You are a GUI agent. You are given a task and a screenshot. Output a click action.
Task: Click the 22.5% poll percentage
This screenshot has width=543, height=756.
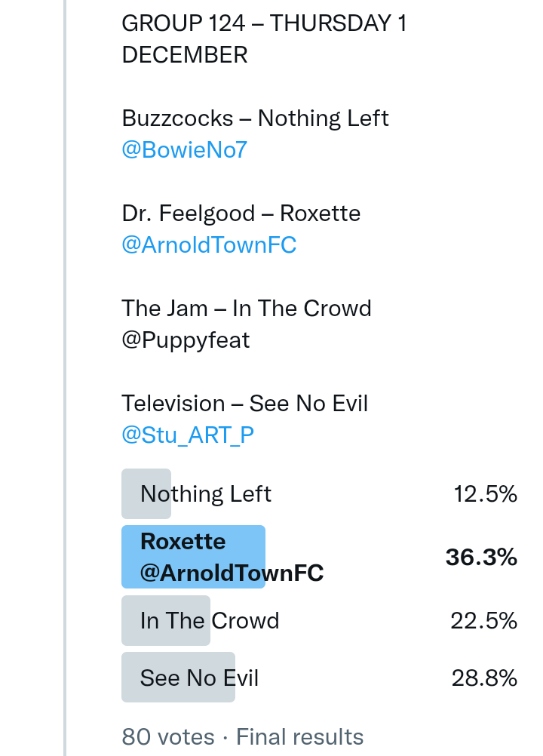[x=483, y=621]
